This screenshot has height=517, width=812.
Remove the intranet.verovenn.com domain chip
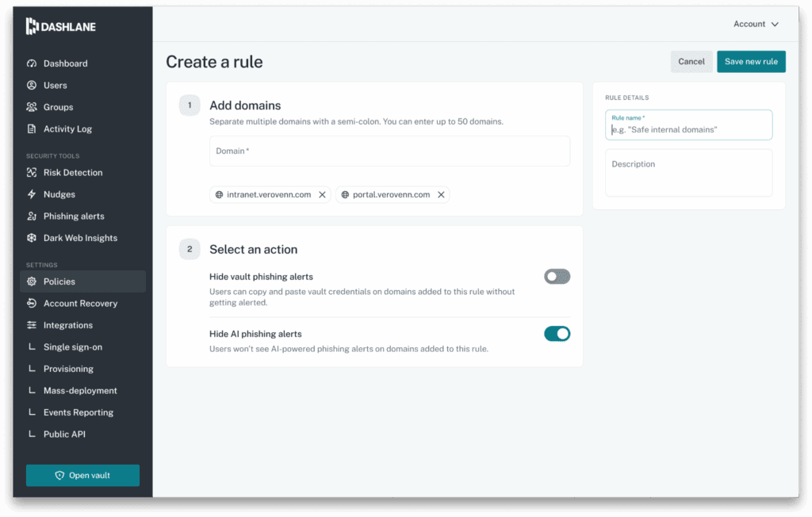322,194
